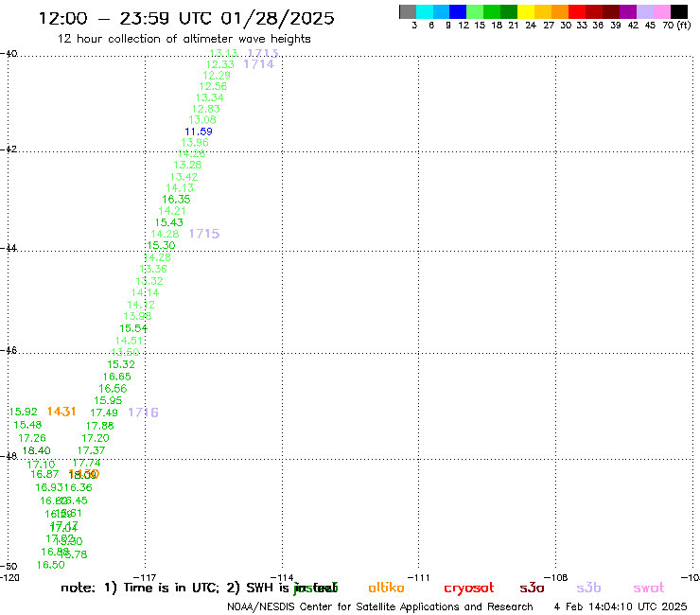The height and width of the screenshot is (615, 700).
Task: Click the -111 longitude axis label
Action: 419,577
